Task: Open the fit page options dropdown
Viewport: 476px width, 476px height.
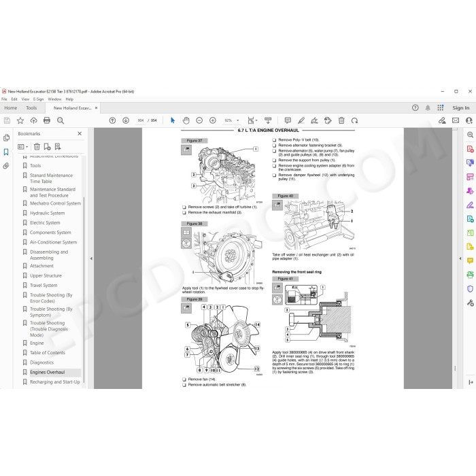Action: (x=252, y=120)
